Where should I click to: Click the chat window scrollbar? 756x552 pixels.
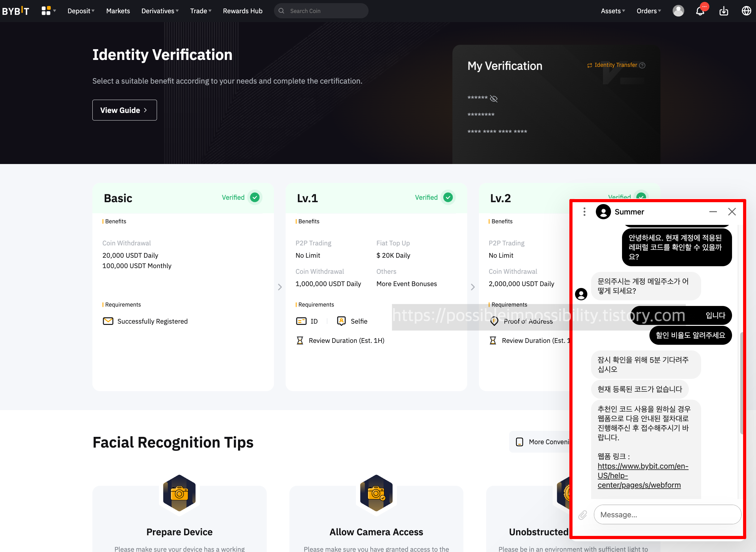click(741, 383)
